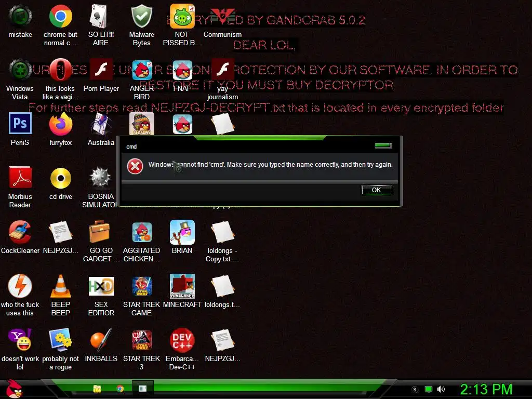Switch to the active window taskbar button
This screenshot has height=399, width=532.
coord(142,389)
